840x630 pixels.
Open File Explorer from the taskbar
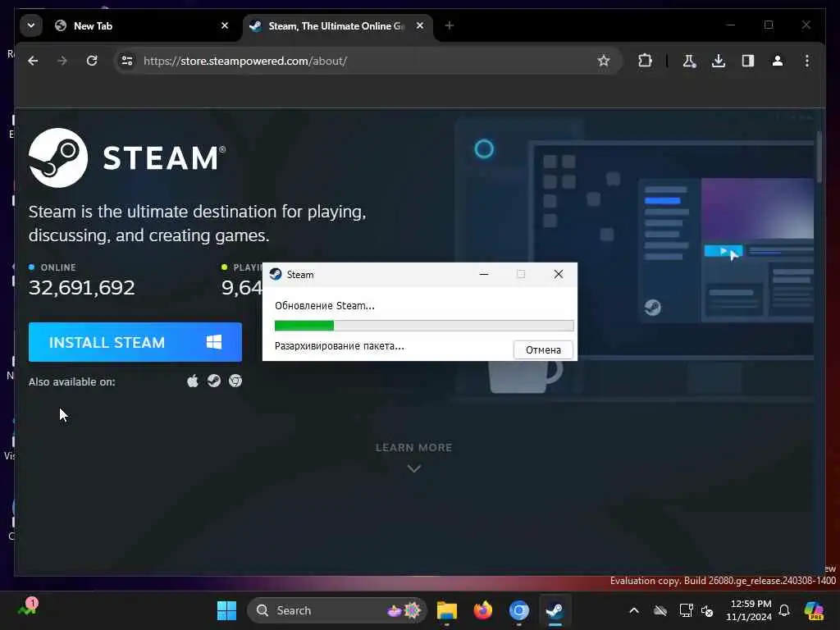click(447, 610)
